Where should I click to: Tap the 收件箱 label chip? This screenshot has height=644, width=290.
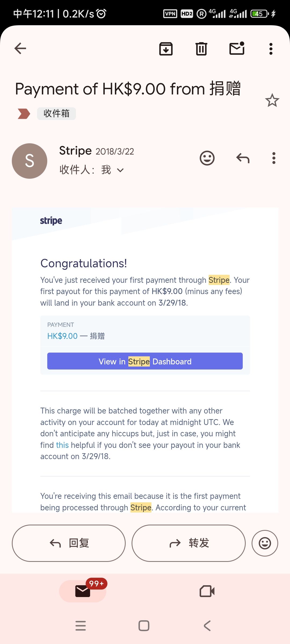(56, 114)
